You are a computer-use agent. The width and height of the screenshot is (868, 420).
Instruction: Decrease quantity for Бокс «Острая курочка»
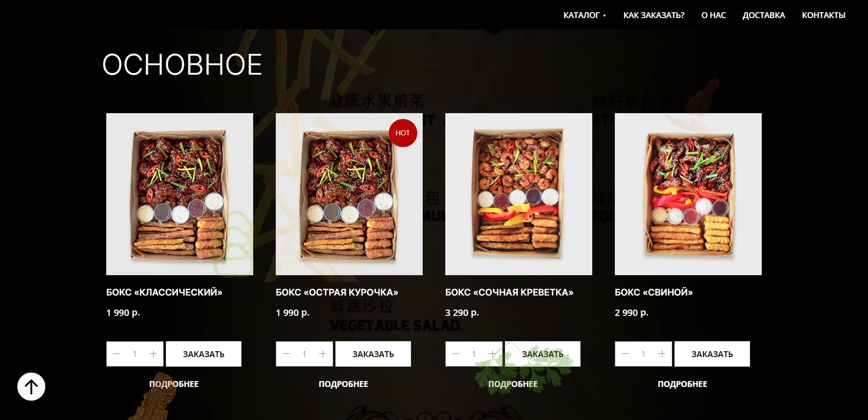[286, 354]
